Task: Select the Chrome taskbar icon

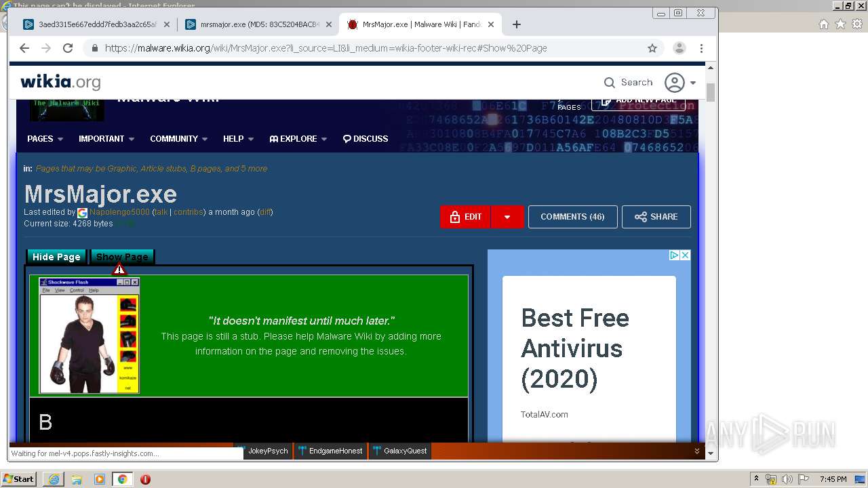Action: tap(122, 479)
